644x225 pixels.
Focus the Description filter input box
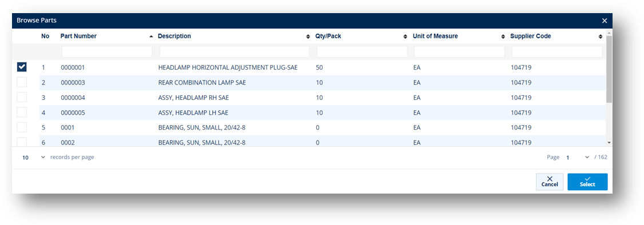(x=234, y=51)
